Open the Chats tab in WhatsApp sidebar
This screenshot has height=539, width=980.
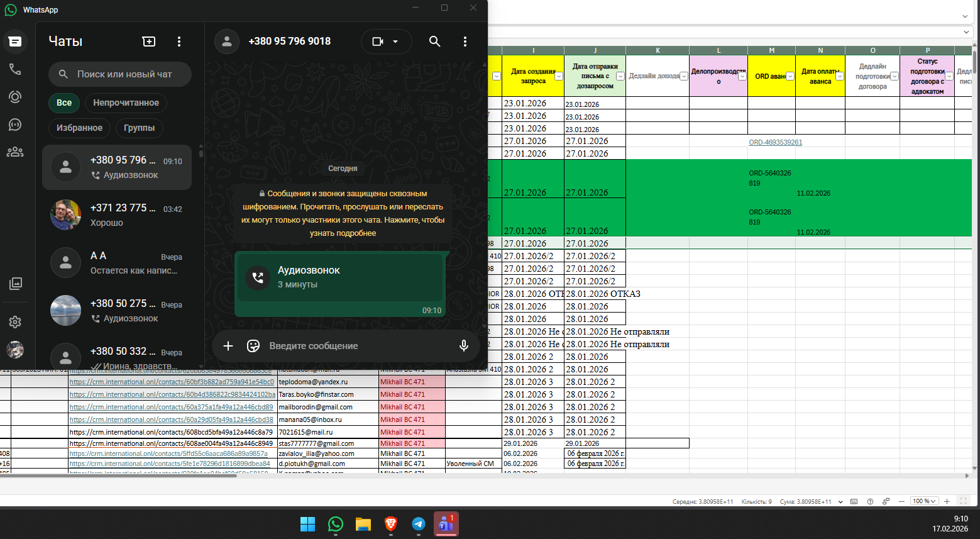[x=15, y=42]
